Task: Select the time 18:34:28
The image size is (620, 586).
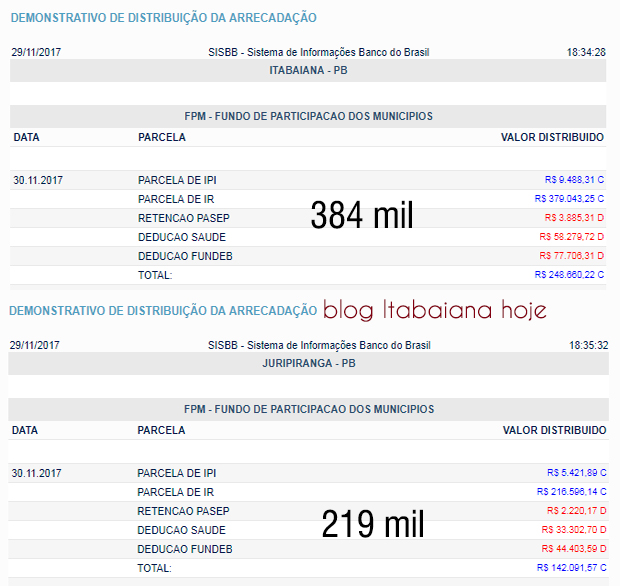Action: point(586,52)
